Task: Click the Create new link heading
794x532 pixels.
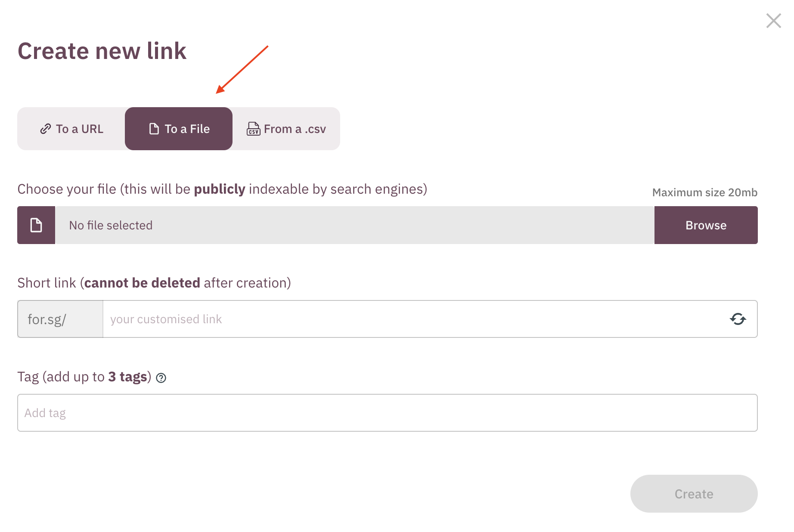Action: click(102, 51)
